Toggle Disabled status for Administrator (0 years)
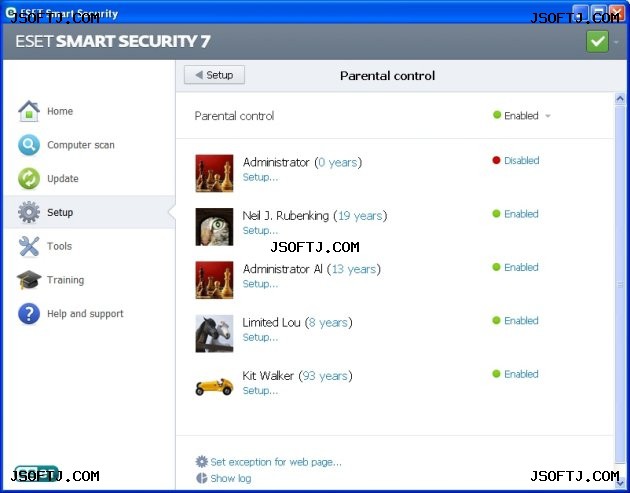This screenshot has width=630, height=493. click(x=516, y=160)
